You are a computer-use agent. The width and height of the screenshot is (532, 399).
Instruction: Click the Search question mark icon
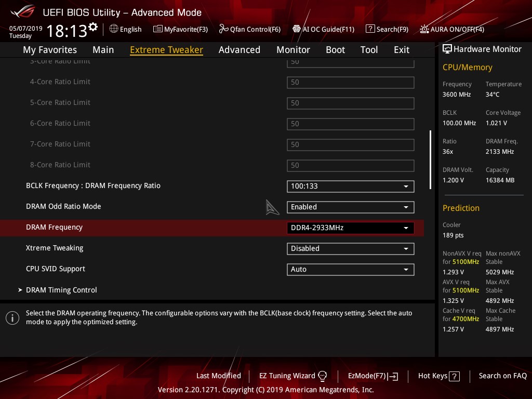[370, 29]
